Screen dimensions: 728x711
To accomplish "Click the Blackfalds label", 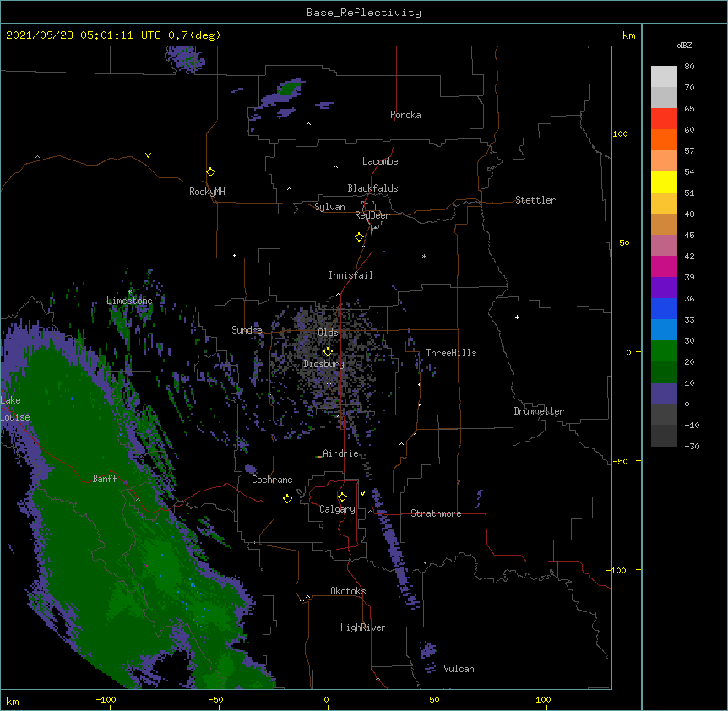I will (x=372, y=188).
